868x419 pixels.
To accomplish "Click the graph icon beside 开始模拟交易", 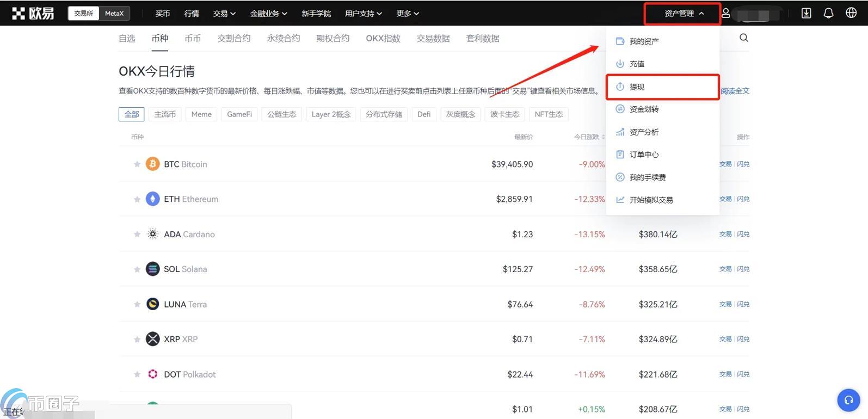I will 620,200.
